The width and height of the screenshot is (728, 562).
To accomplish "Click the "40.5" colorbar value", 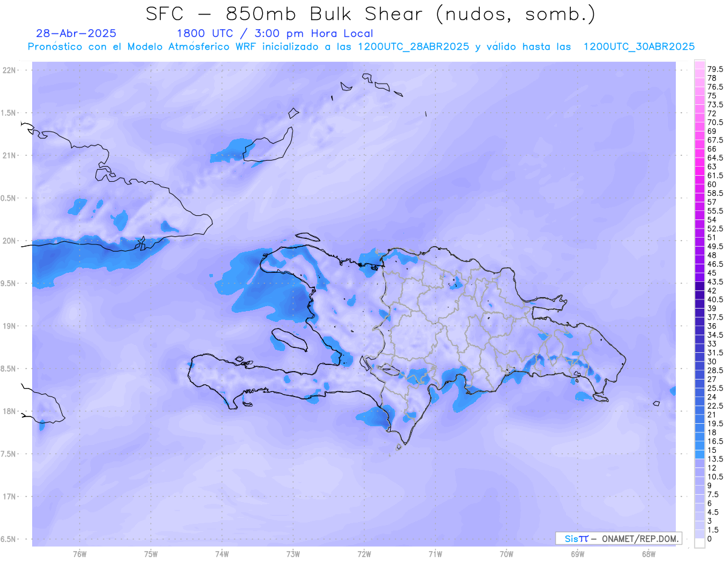I will pyautogui.click(x=715, y=299).
